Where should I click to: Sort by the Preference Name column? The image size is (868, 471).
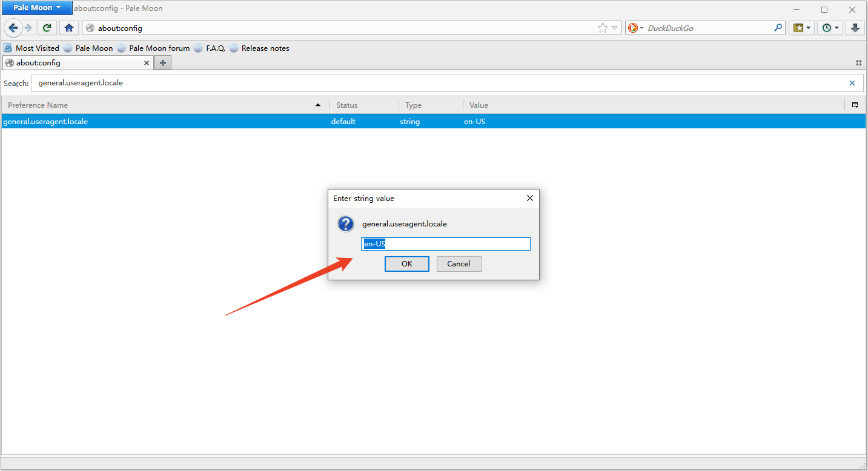(164, 105)
